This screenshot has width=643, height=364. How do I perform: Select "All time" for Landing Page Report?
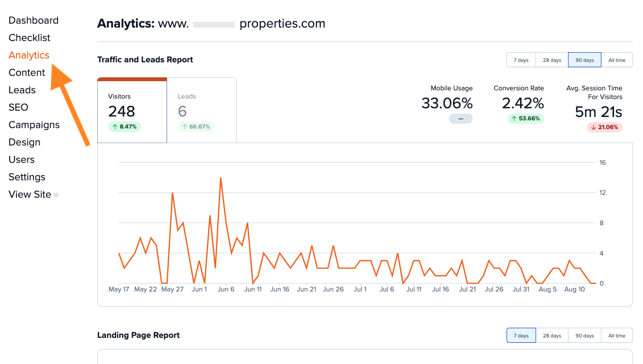point(617,335)
